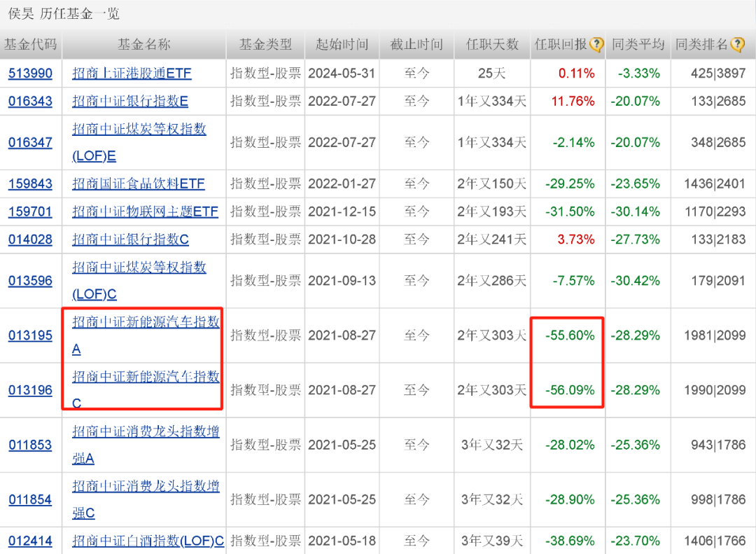This screenshot has height=554, width=756.
Task: Click the 基金代码 column header
Action: 30,45
